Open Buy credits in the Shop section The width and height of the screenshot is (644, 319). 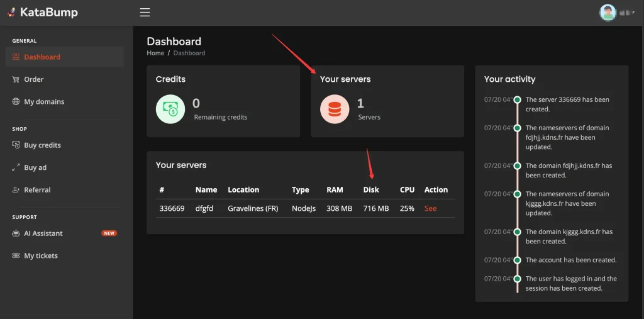[x=65, y=145]
